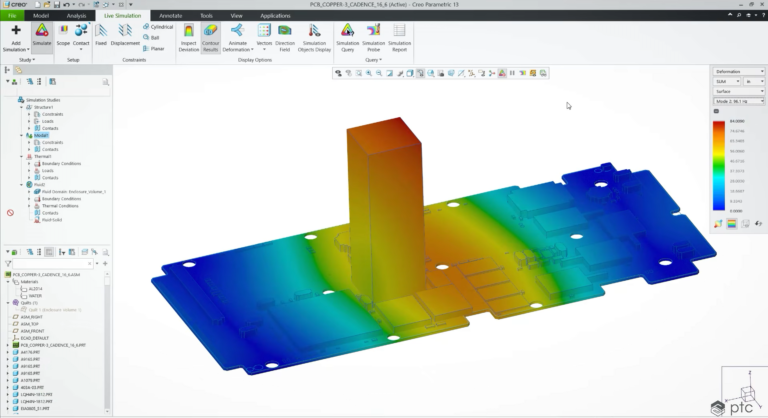Switch to the Analysis tab
Viewport: 768px width, 418px height.
[76, 16]
